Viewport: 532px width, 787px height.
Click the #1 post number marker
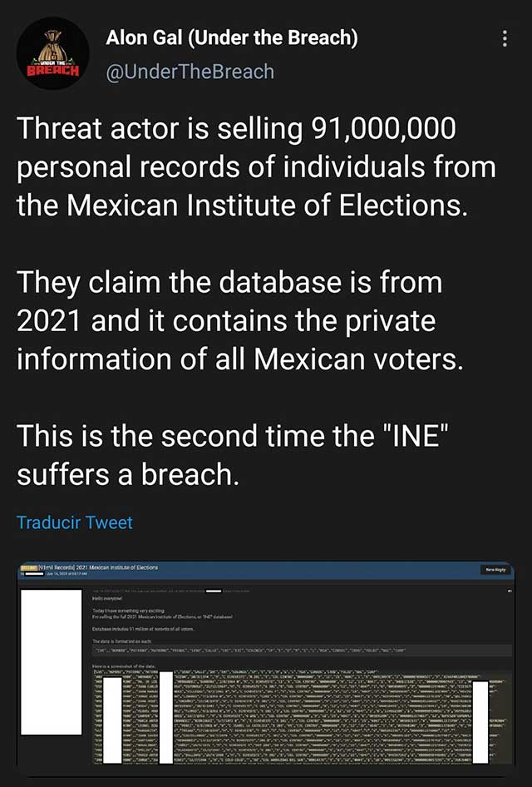point(508,591)
